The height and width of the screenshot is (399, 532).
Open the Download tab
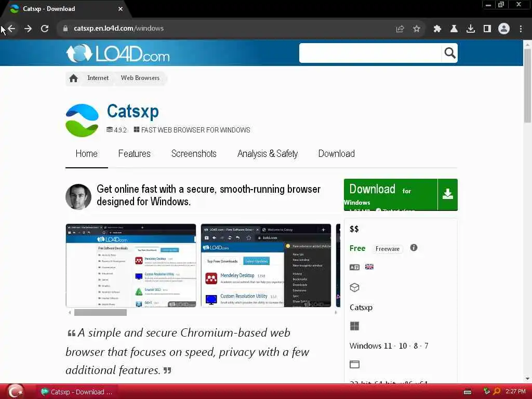click(336, 154)
